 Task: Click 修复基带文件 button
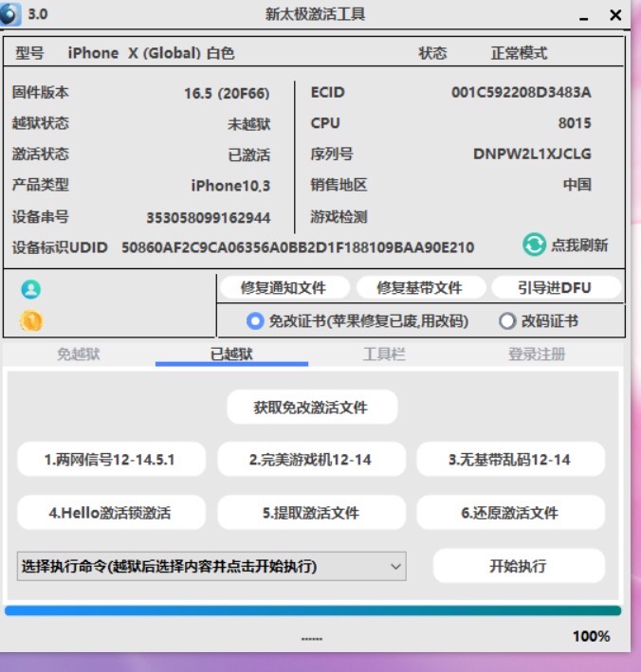420,287
